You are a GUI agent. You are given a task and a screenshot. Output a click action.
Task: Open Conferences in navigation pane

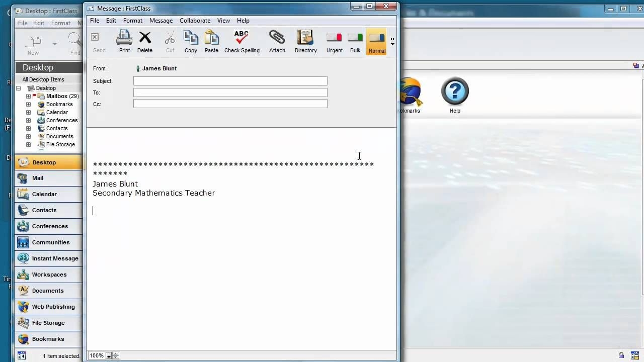[48, 226]
